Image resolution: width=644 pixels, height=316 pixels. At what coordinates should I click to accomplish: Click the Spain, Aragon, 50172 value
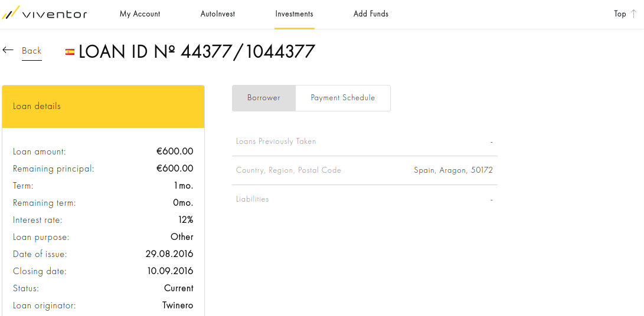[453, 170]
